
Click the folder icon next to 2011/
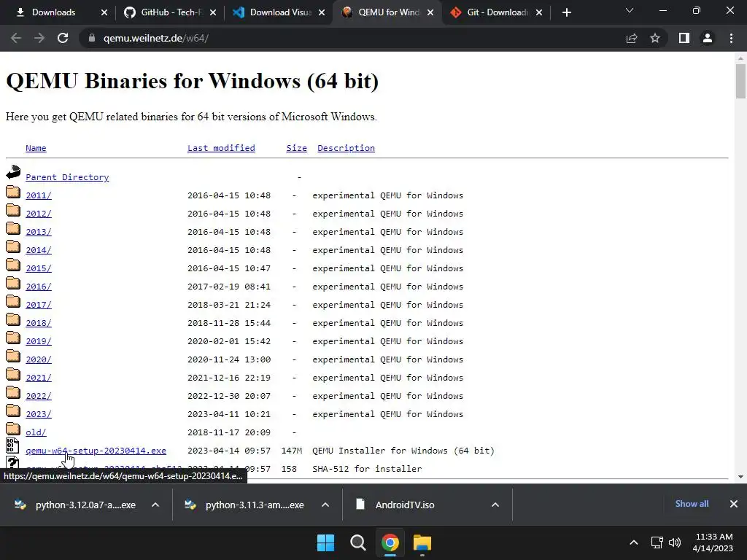[13, 192]
